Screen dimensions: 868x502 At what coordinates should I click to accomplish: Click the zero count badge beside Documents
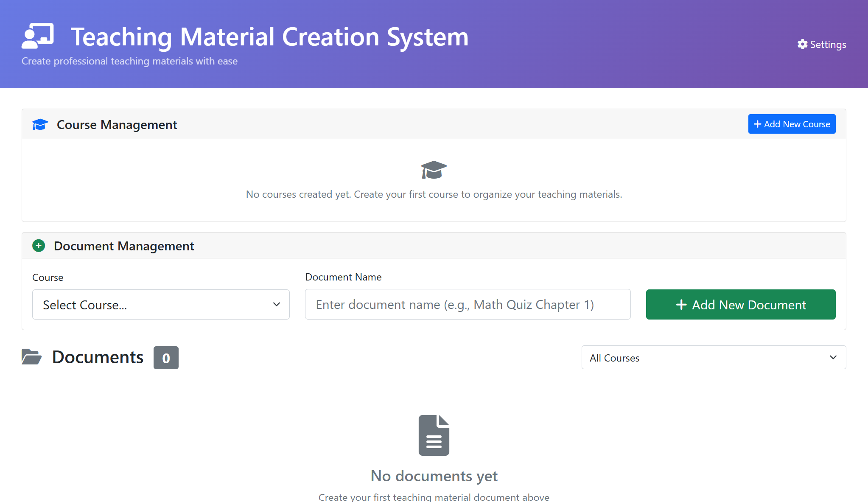point(166,358)
